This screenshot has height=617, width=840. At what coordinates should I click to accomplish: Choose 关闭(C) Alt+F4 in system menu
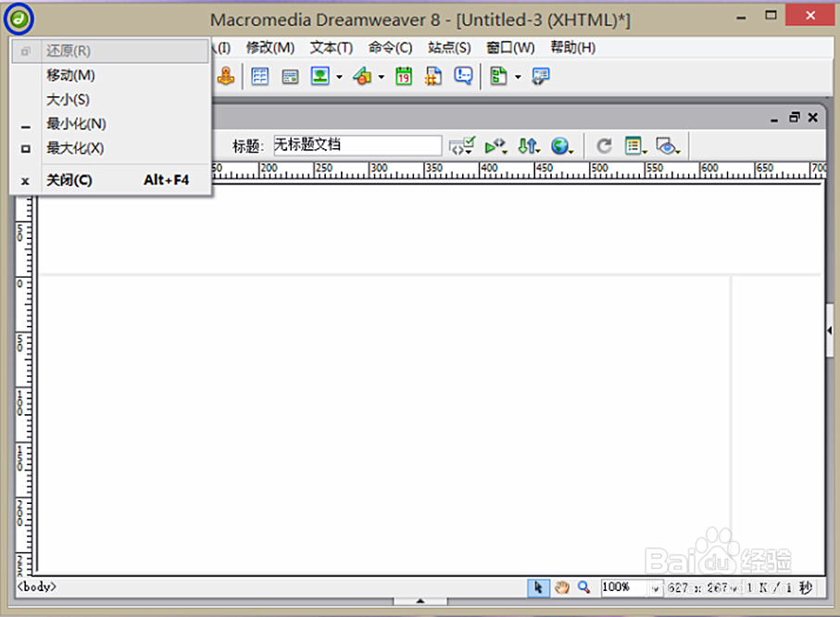click(110, 180)
